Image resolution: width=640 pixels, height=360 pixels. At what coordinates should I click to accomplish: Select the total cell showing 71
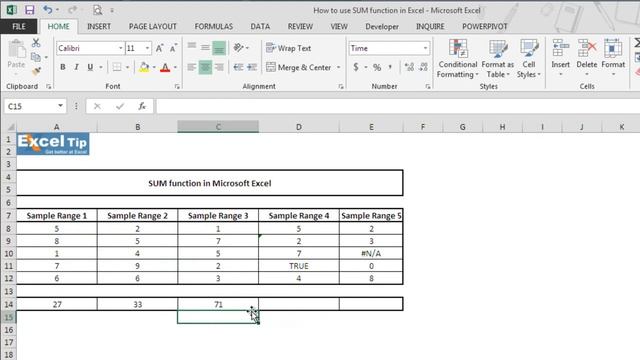[218, 304]
